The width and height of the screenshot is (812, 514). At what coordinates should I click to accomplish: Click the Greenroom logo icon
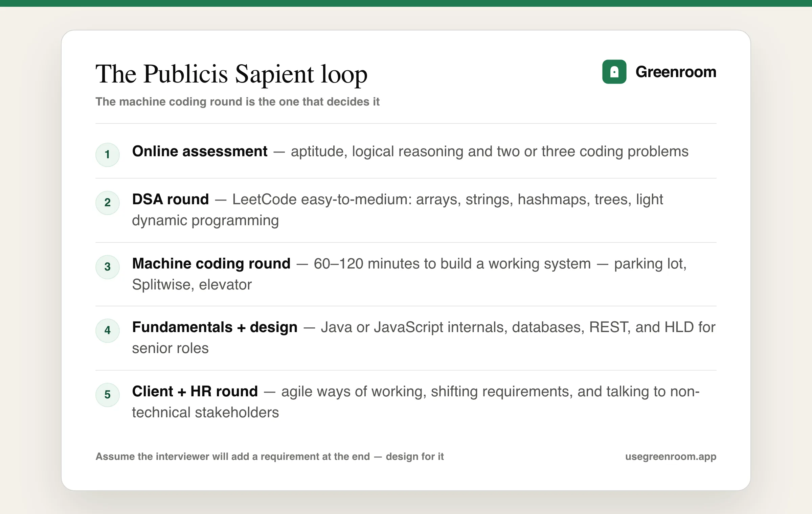coord(614,72)
